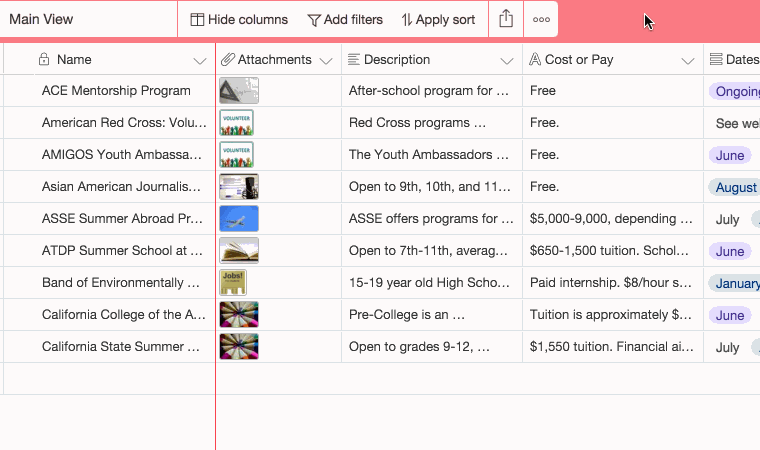
Task: Open Apply sort menu
Action: click(x=438, y=19)
